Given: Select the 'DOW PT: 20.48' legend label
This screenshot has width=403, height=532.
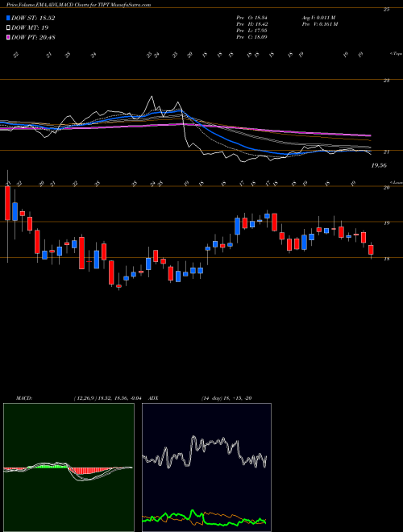Looking at the screenshot, I should coord(33,37).
